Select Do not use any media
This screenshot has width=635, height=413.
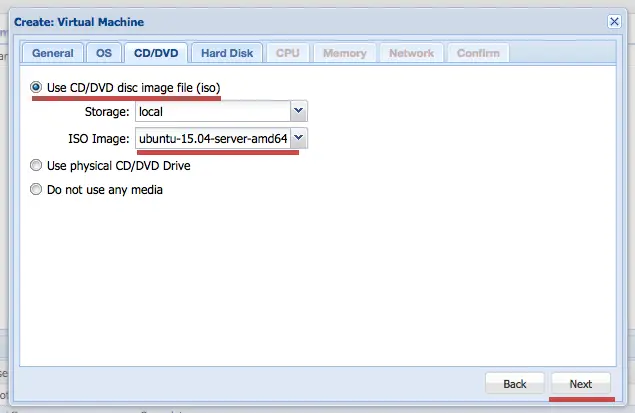pos(36,189)
